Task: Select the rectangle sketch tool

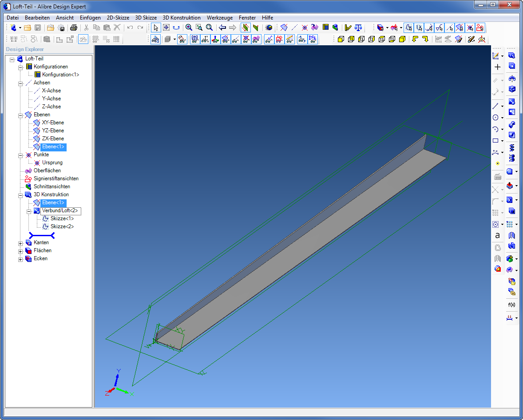Action: [x=495, y=141]
